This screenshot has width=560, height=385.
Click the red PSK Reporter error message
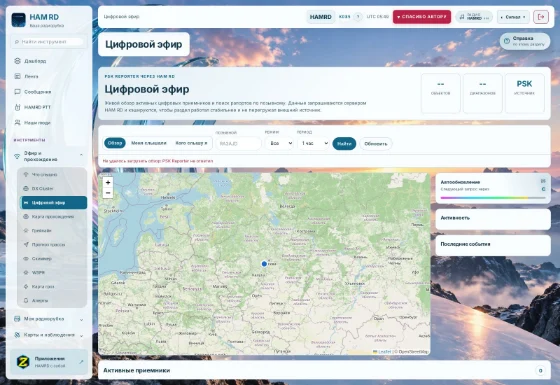click(x=158, y=161)
